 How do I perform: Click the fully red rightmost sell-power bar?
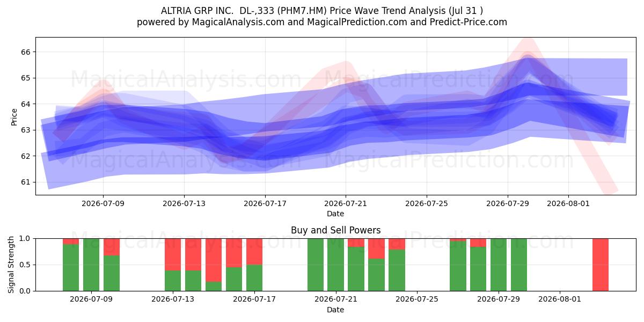[x=601, y=265]
